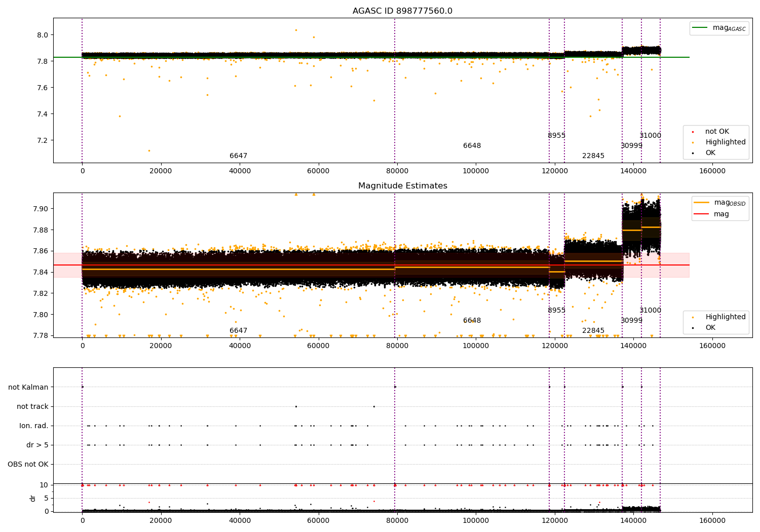Click the "not Kalman" row label
This screenshot has height=532, width=760.
(x=28, y=387)
